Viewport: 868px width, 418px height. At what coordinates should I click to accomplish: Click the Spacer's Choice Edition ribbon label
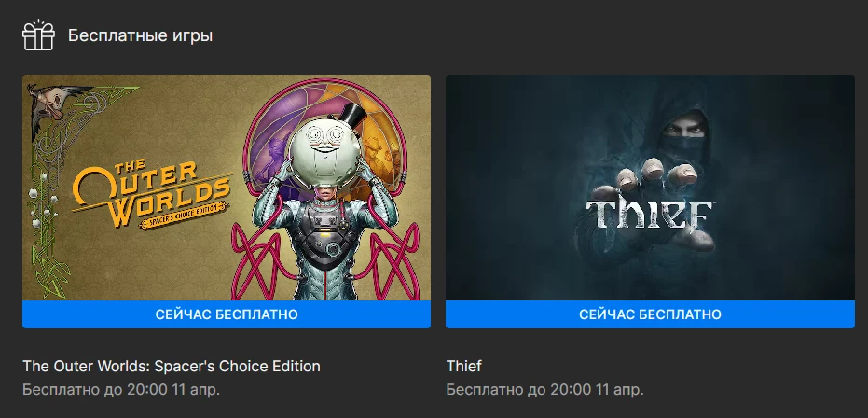pos(185,216)
